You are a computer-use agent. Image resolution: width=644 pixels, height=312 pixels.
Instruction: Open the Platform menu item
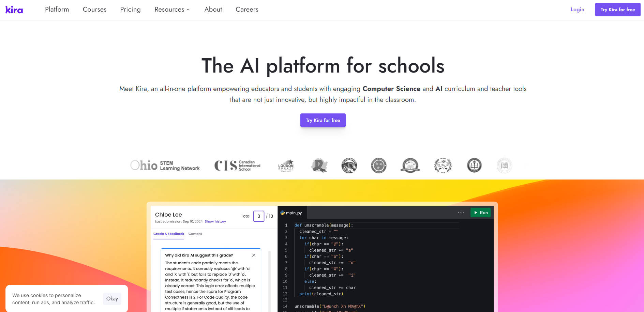(57, 10)
